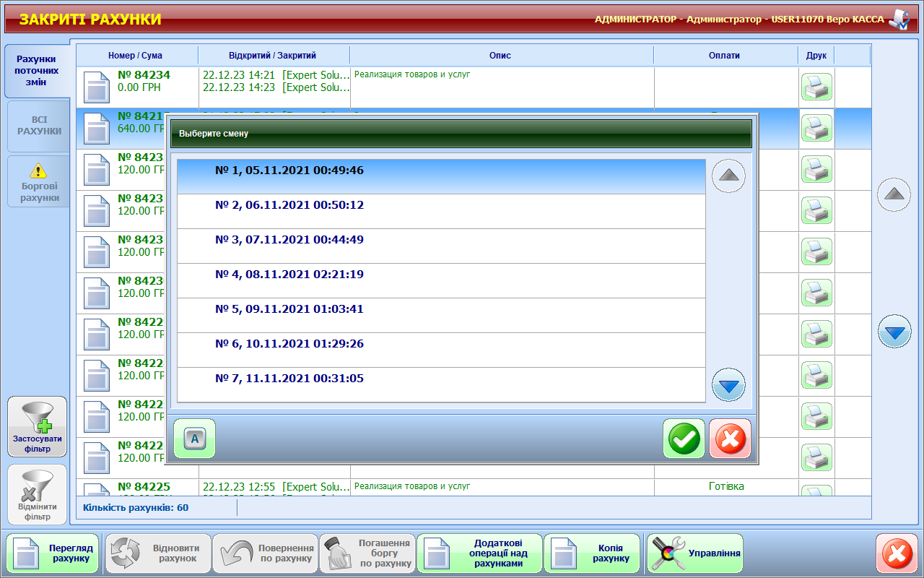
Task: Click Копія рахунку button
Action: click(592, 553)
